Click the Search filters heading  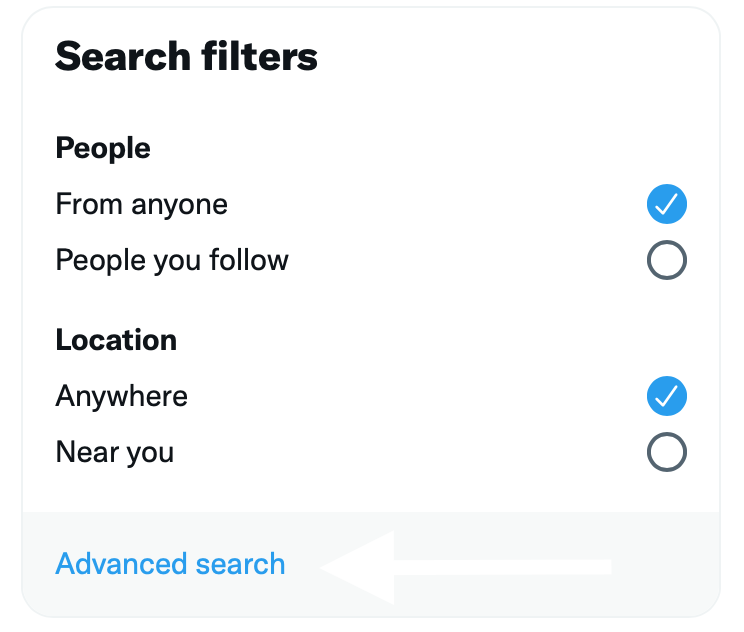pyautogui.click(x=186, y=56)
